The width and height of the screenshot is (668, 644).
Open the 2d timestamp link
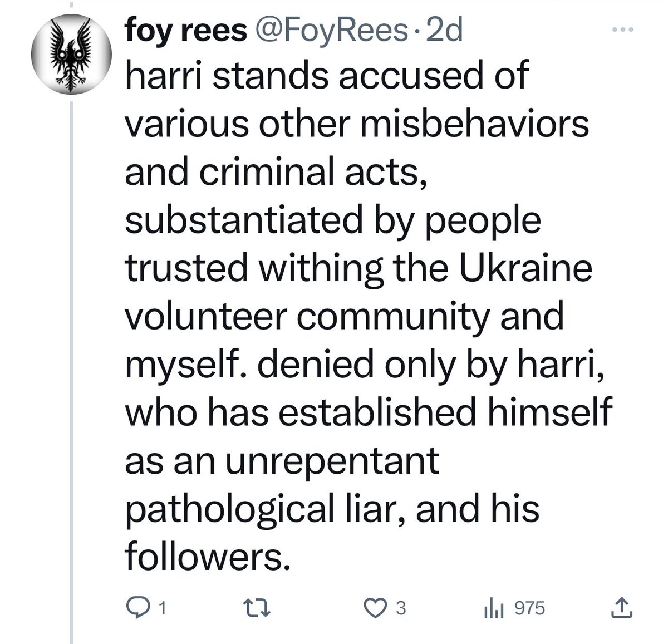point(443,31)
